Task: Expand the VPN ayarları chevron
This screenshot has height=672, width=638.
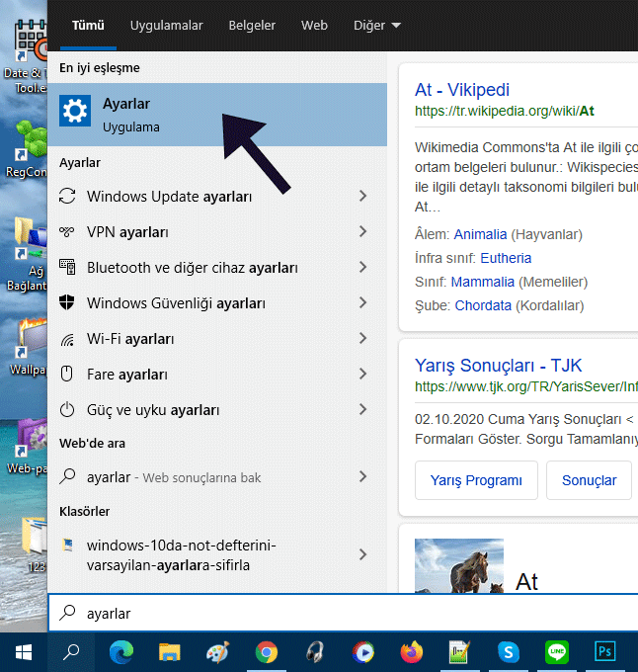Action: coord(362,232)
